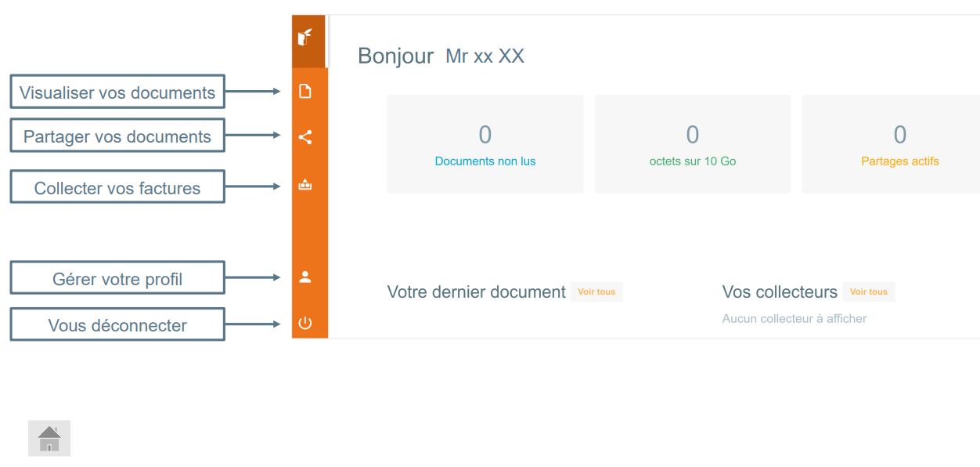Click the octets sur 10 Go storage link

(692, 161)
